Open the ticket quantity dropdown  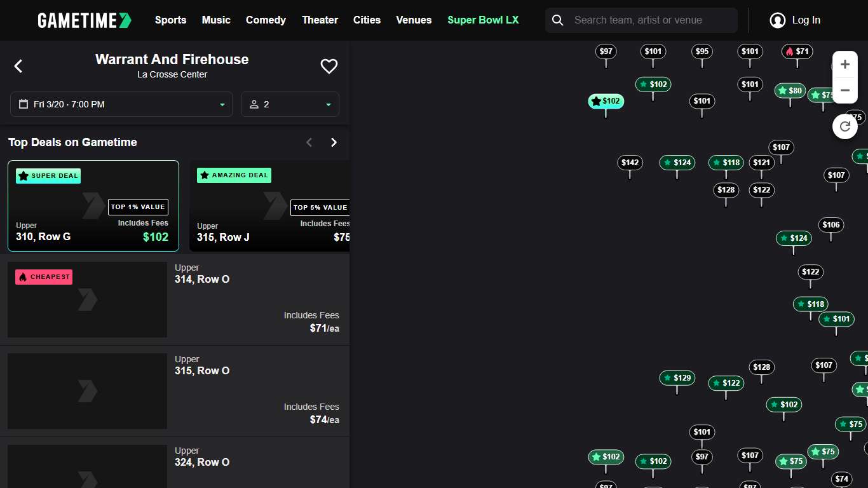tap(290, 104)
